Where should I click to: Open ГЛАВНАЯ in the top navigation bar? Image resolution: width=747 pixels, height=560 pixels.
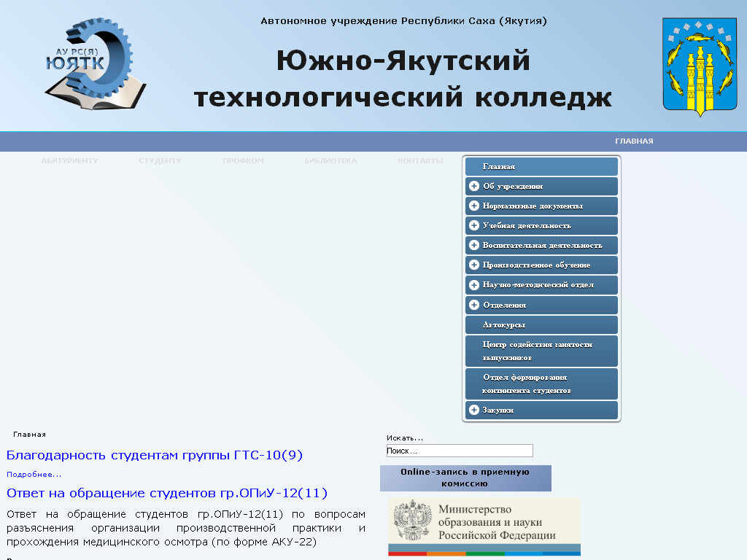click(x=633, y=141)
